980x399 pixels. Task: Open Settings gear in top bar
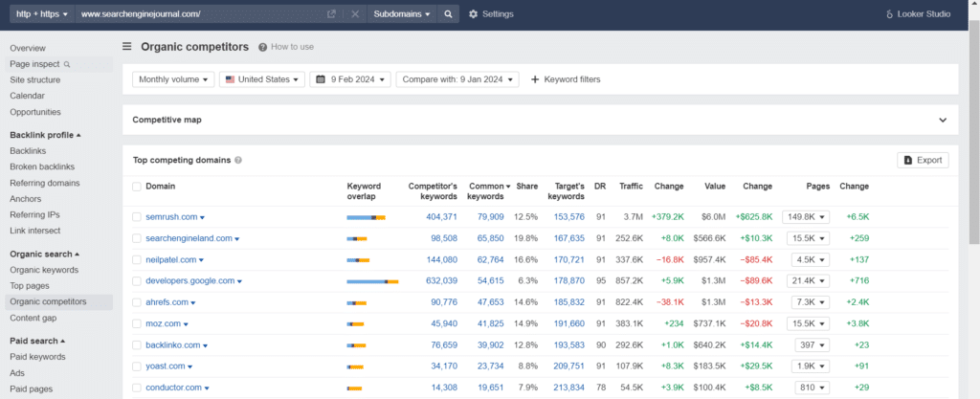[491, 13]
